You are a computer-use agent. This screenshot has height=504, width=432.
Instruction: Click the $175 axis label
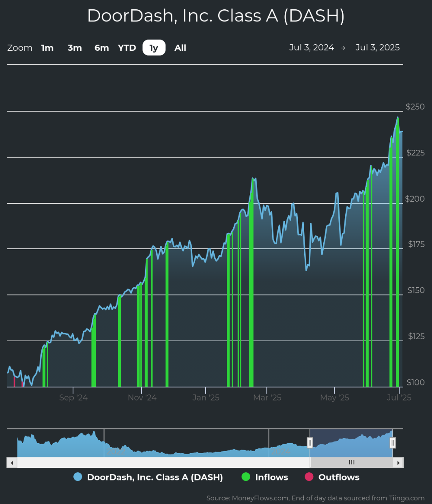pos(416,244)
